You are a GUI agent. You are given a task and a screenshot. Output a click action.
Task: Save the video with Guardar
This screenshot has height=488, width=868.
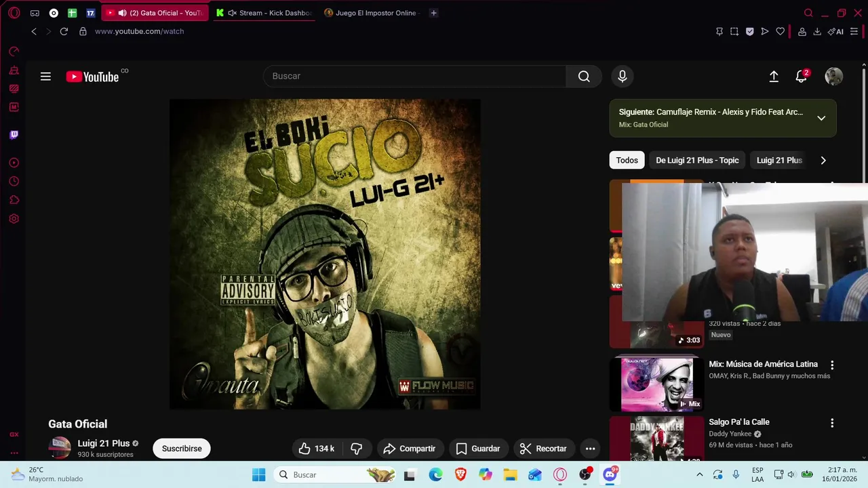coord(478,449)
